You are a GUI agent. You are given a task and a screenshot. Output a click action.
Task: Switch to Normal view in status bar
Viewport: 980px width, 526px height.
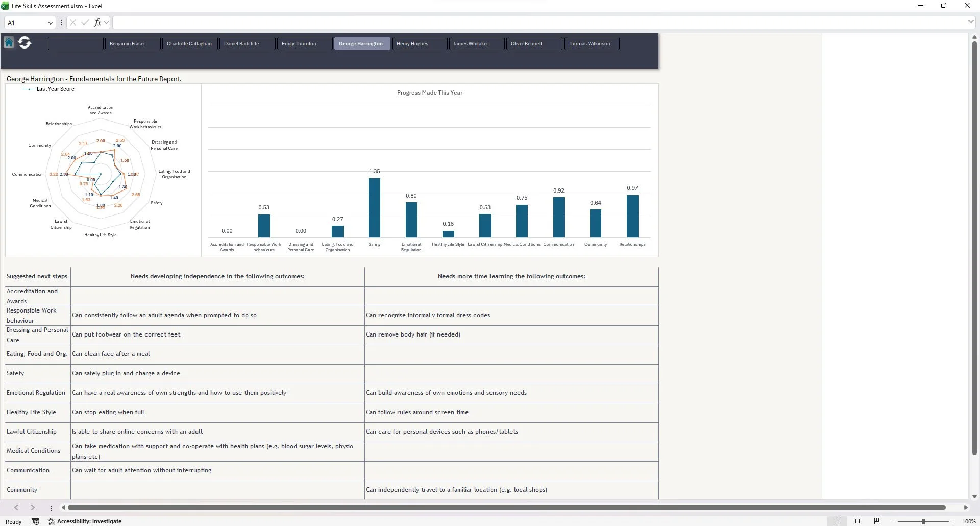point(837,521)
